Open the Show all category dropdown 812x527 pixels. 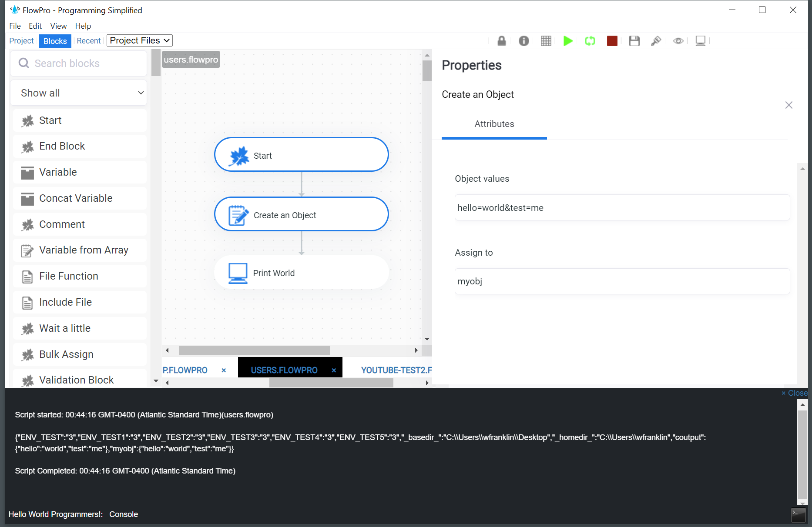pyautogui.click(x=79, y=93)
